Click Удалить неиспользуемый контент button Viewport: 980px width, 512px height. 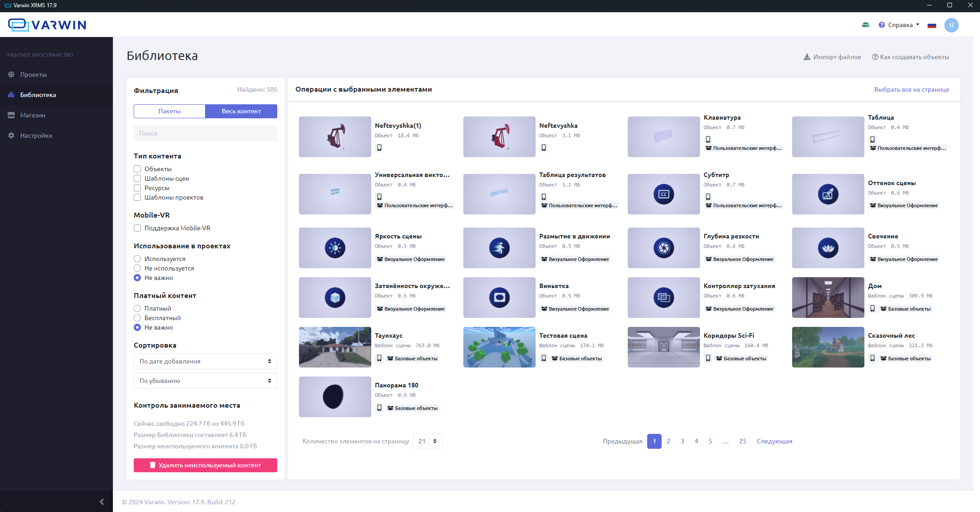[x=205, y=465]
